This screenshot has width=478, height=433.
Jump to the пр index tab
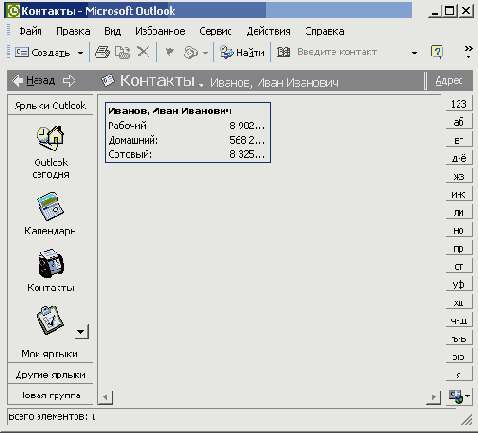pyautogui.click(x=459, y=248)
